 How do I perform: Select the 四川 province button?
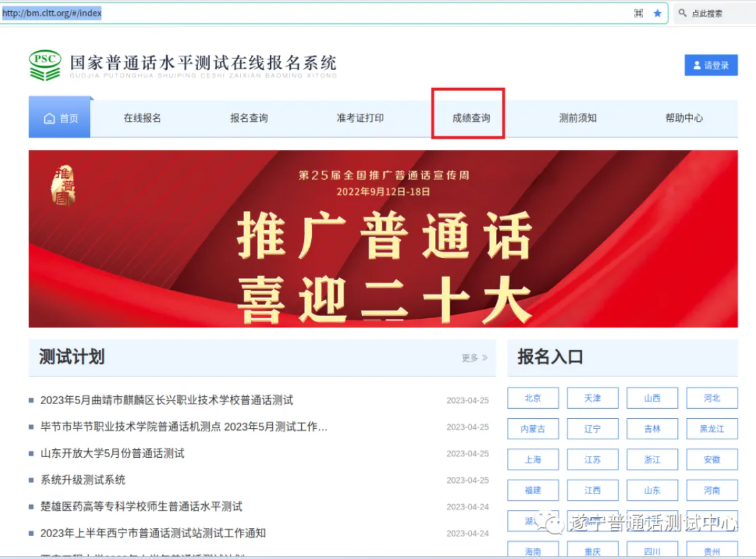[x=652, y=551]
